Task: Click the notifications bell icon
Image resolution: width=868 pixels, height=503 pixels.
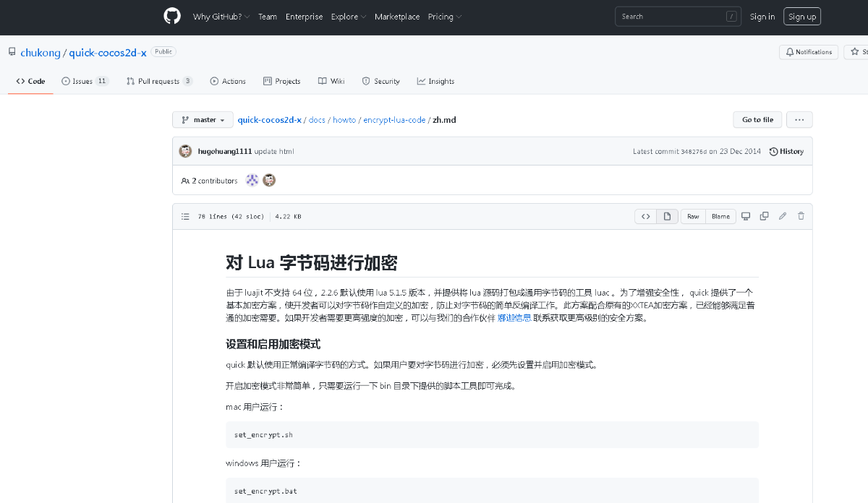Action: (x=790, y=52)
